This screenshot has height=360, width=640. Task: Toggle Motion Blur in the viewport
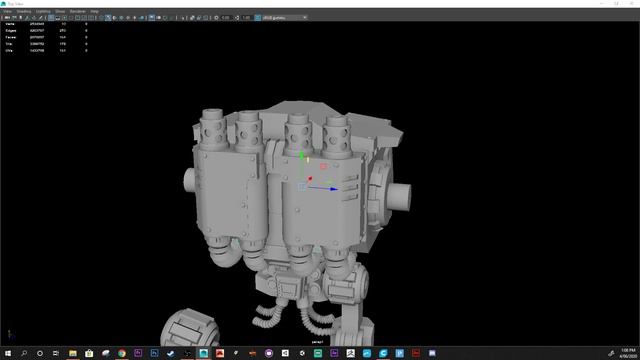[159, 18]
